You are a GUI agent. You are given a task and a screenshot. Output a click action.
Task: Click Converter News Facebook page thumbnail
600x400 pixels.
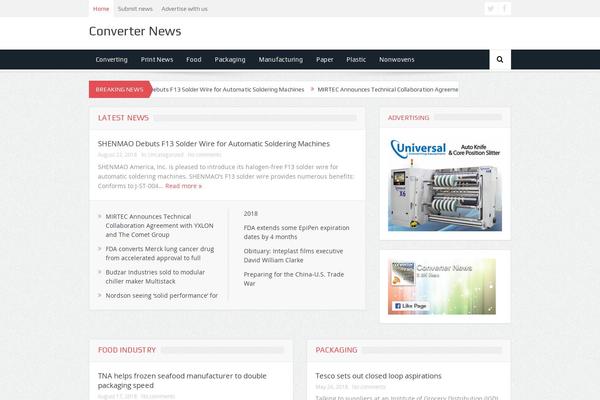[403, 273]
